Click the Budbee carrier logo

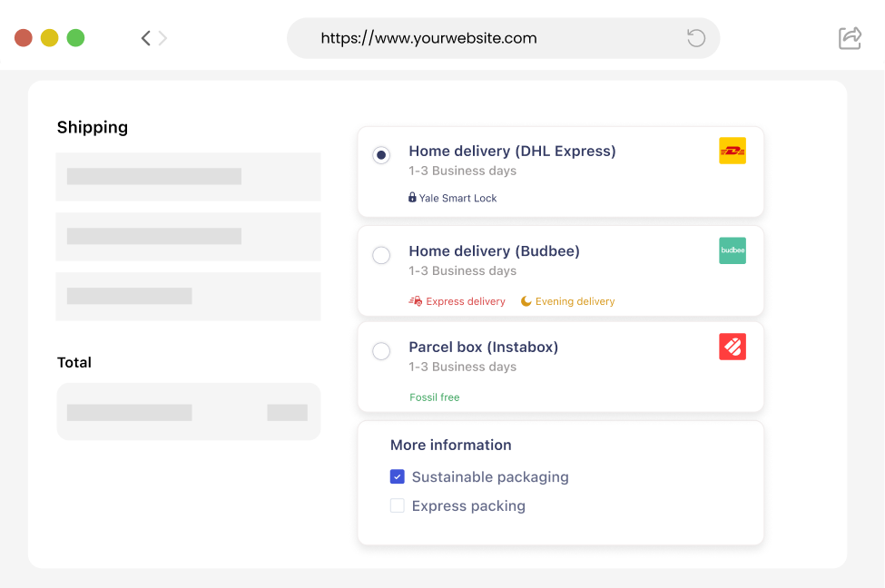[732, 250]
